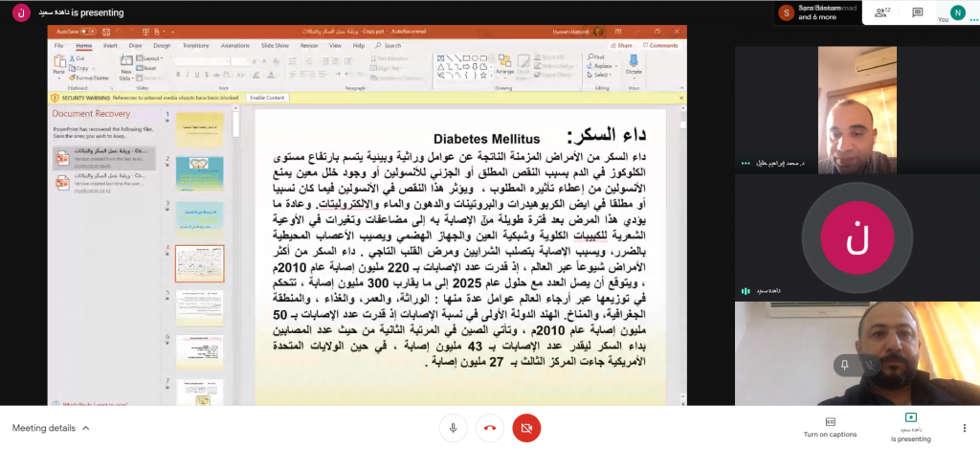Open the meeting chat icon
This screenshot has width=980, height=450.
pos(917,12)
